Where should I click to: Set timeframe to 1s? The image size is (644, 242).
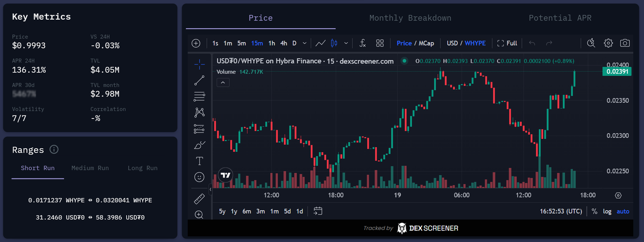(x=215, y=43)
